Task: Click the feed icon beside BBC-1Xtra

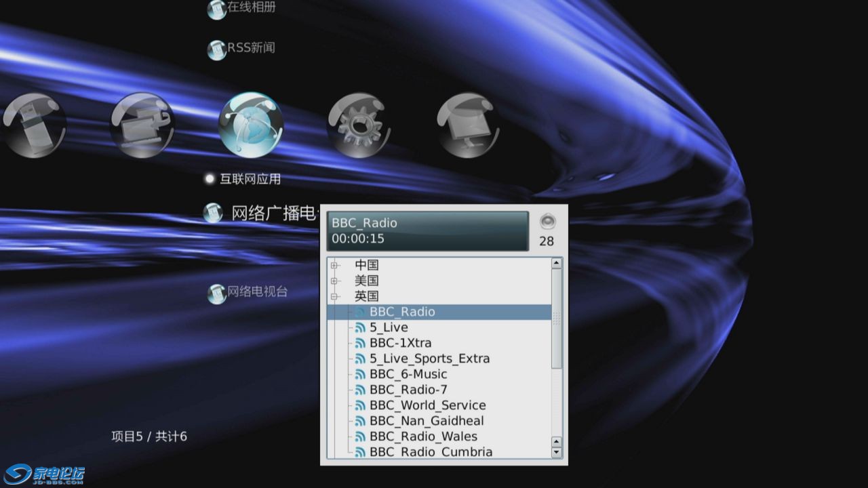Action: 360,344
